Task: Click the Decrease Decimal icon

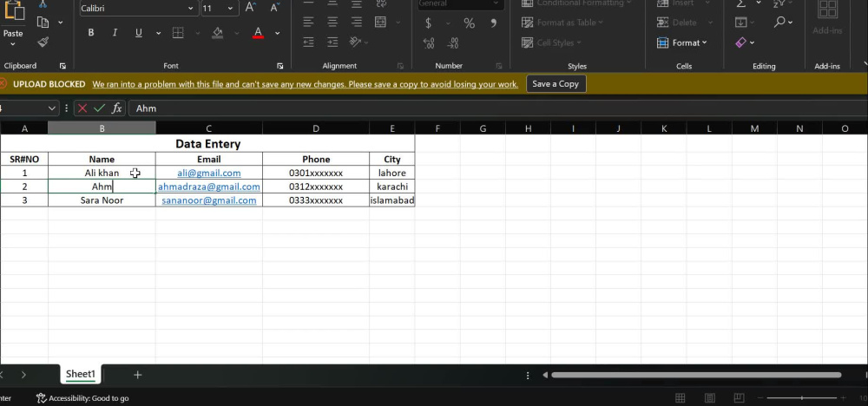Action: coord(453,43)
